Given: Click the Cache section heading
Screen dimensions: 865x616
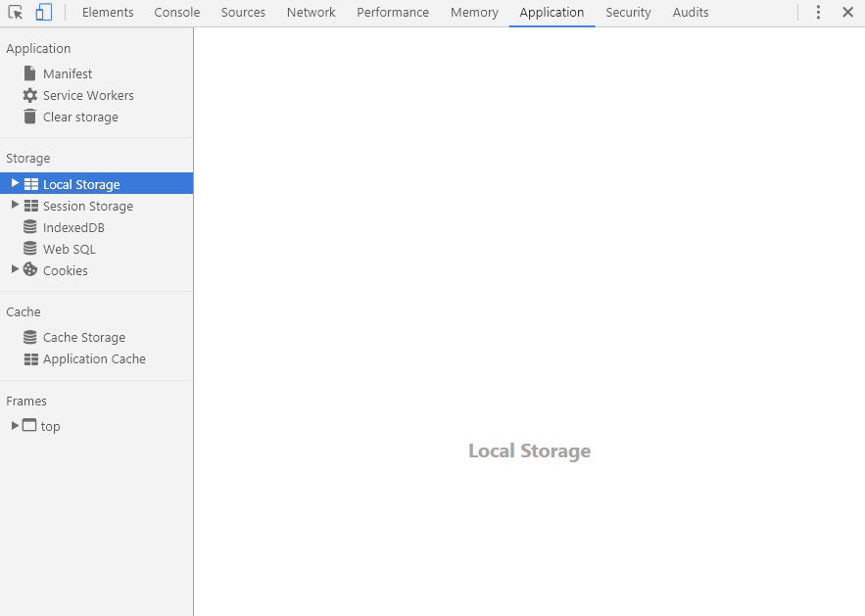Looking at the screenshot, I should [24, 312].
